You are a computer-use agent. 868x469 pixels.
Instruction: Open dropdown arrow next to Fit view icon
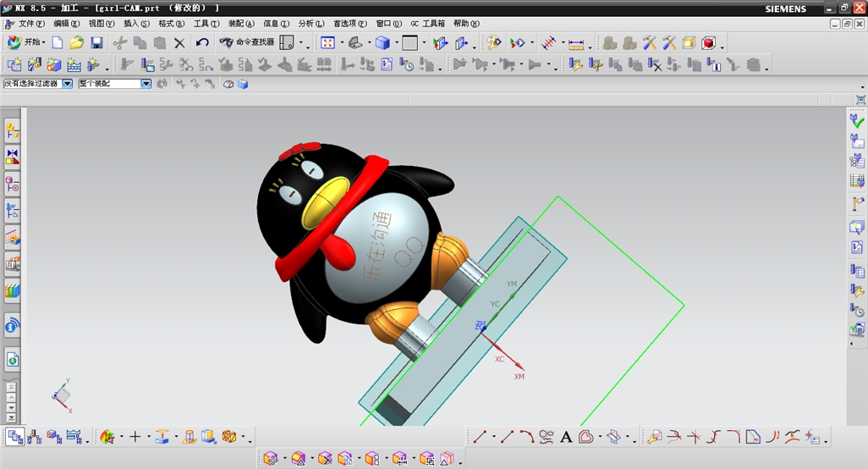(x=342, y=43)
